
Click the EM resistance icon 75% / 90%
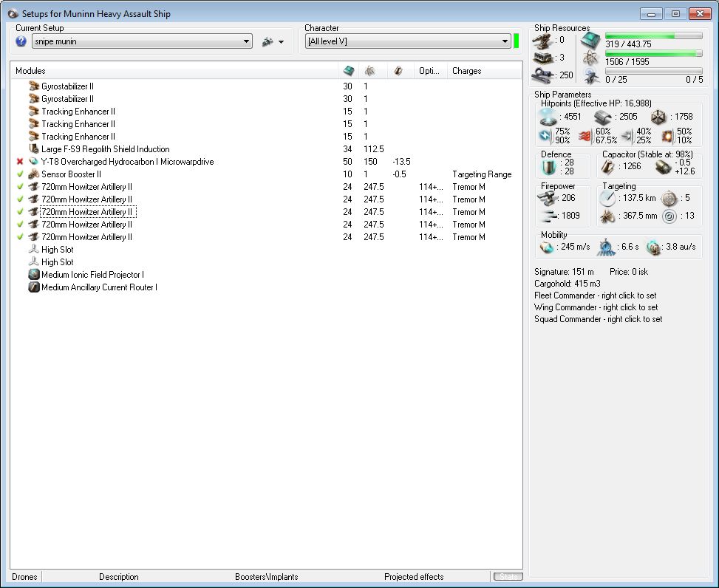545,136
